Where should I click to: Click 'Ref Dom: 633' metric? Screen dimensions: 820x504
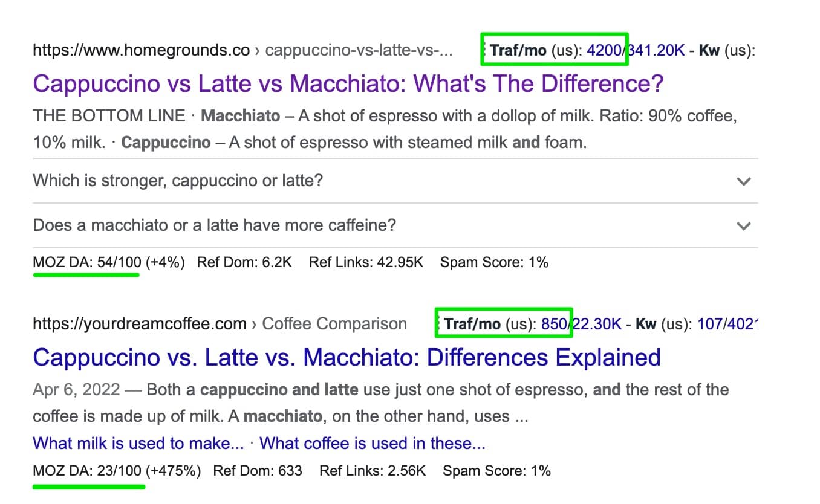258,471
